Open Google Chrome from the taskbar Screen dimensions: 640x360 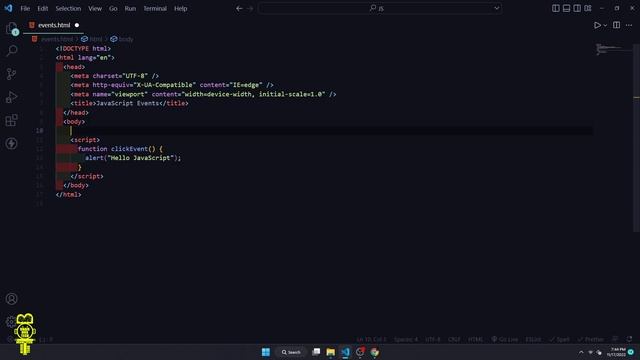pyautogui.click(x=375, y=352)
